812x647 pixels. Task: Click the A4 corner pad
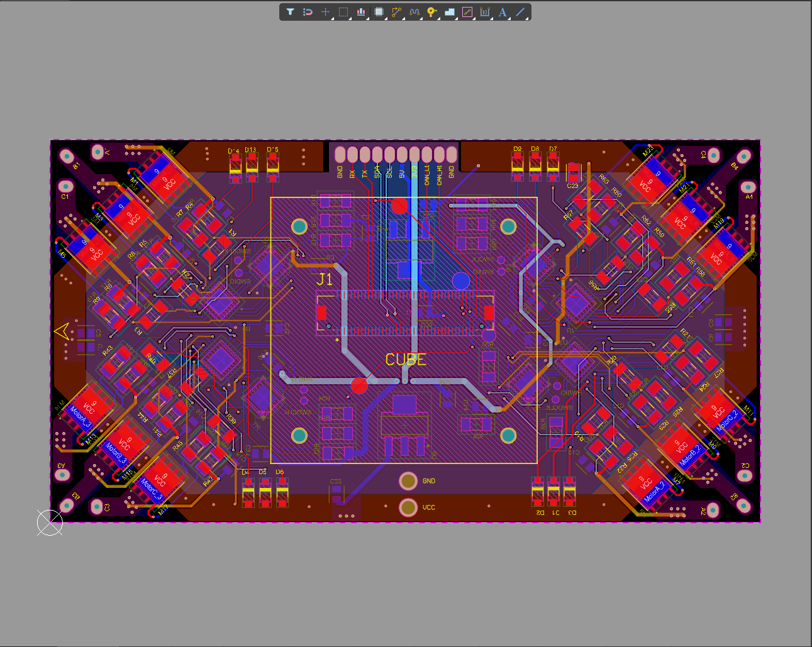tap(747, 187)
